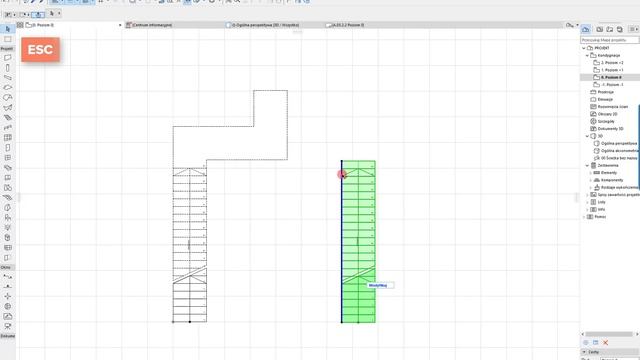Image resolution: width=640 pixels, height=360 pixels.
Task: Select the Railing tool in the toolbox
Action: pos(8,127)
